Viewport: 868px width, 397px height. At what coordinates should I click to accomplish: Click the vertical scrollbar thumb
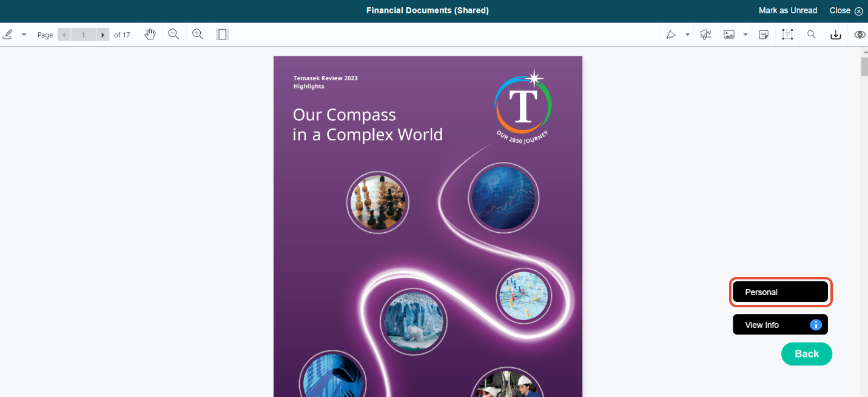click(x=864, y=66)
